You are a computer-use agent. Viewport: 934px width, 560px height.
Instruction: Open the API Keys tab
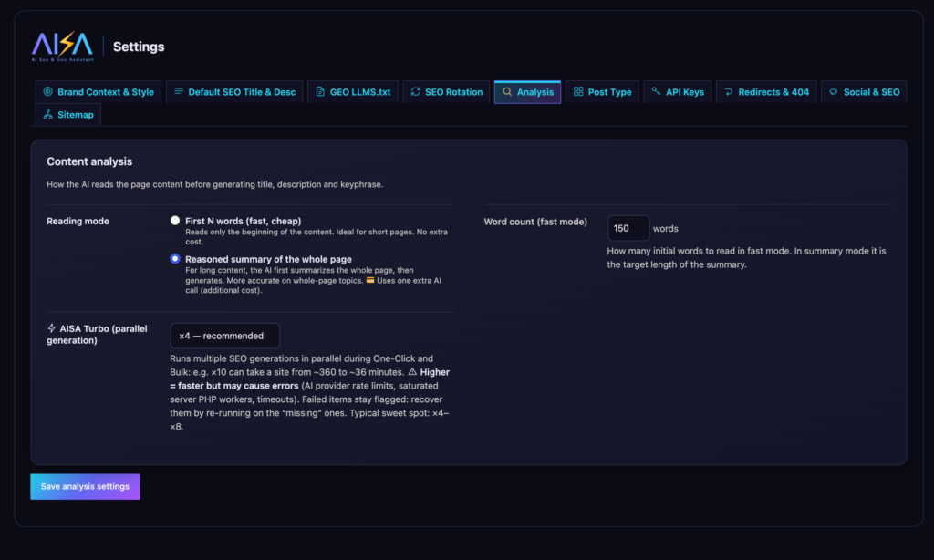click(678, 92)
